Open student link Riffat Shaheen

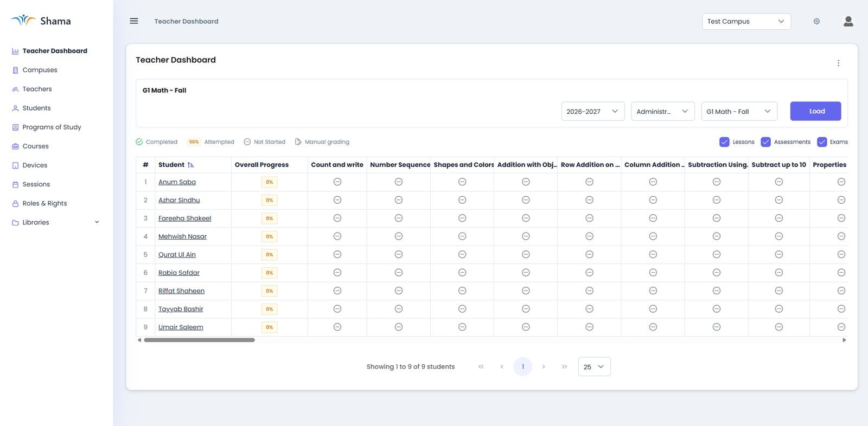pyautogui.click(x=181, y=291)
